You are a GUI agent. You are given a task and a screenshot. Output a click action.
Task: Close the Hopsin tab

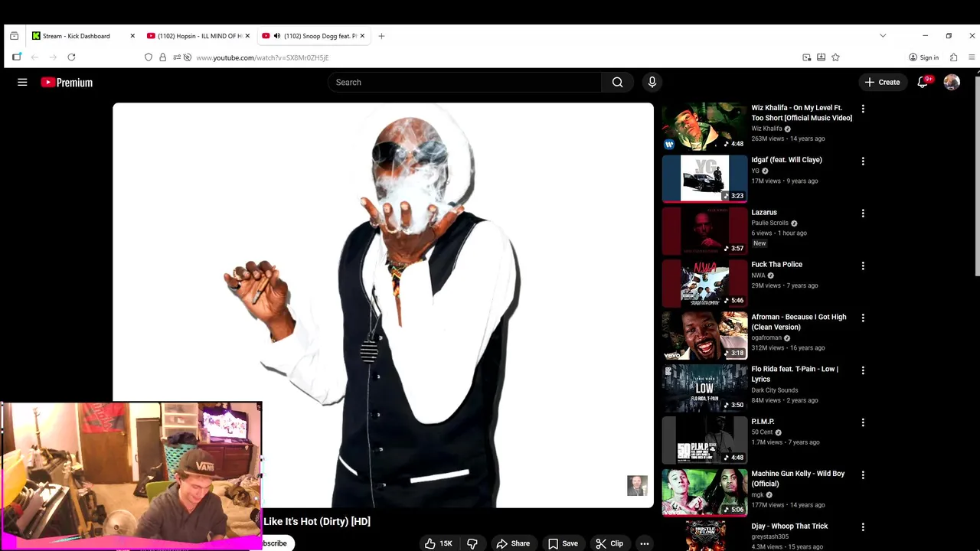pos(247,36)
